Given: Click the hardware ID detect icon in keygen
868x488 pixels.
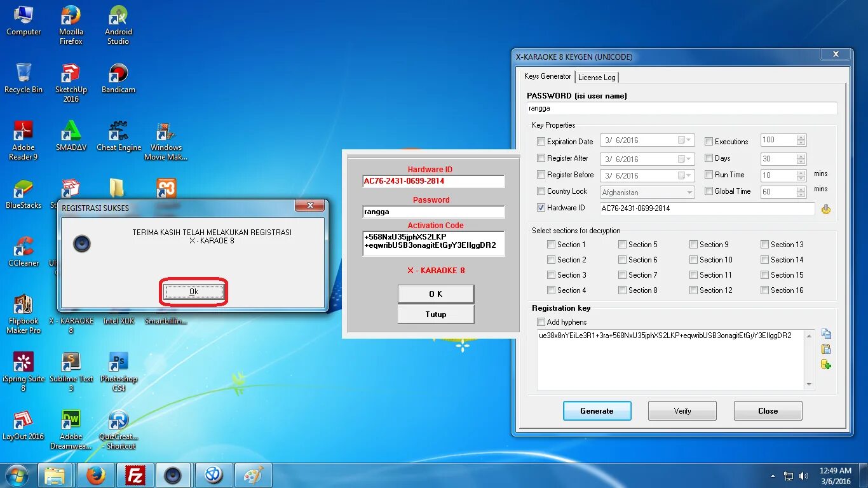Looking at the screenshot, I should point(825,208).
